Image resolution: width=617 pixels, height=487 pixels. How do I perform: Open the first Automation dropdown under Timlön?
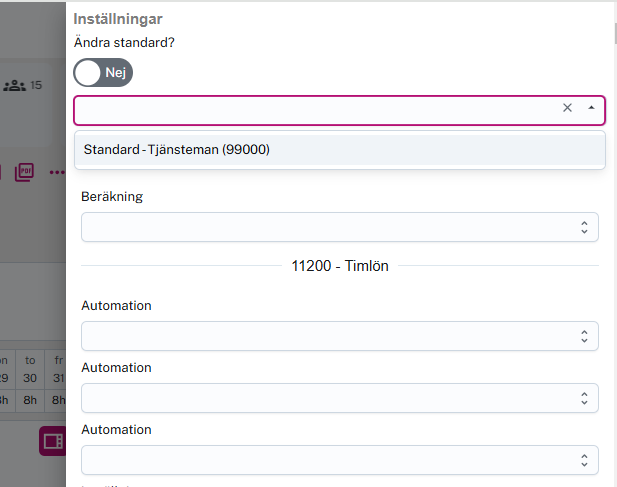[340, 336]
